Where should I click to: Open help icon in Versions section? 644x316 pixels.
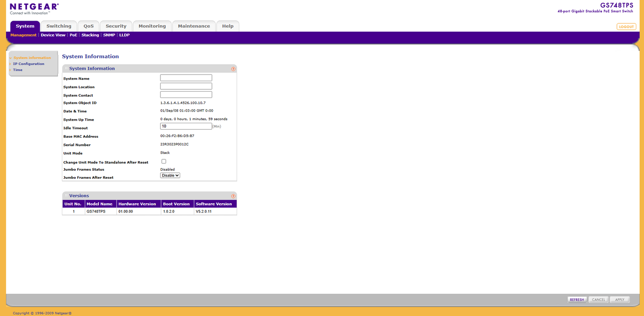pyautogui.click(x=233, y=196)
